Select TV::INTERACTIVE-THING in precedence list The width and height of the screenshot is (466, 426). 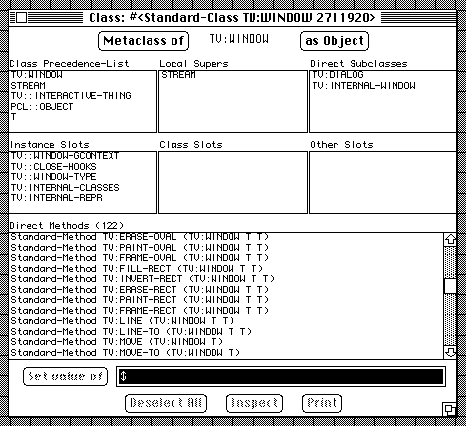[x=71, y=96]
